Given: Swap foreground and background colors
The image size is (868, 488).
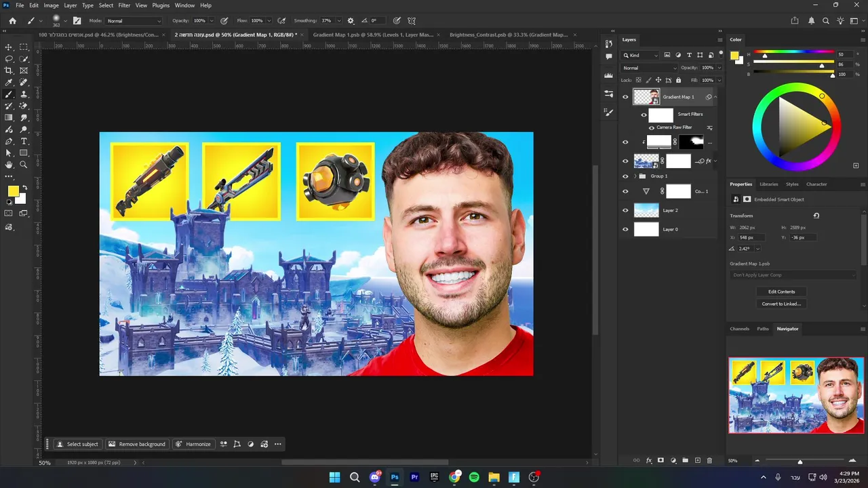Looking at the screenshot, I should pyautogui.click(x=24, y=188).
